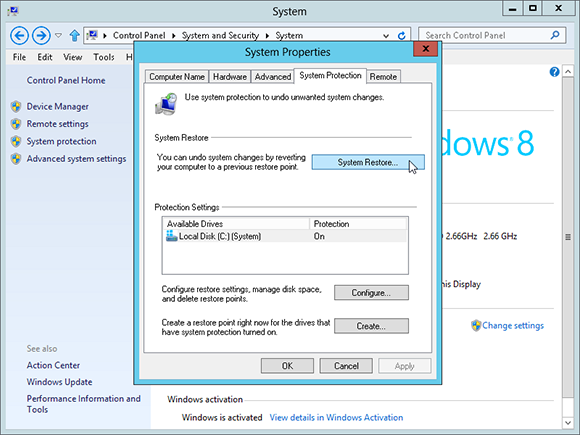Open the File menu
Screen dimensions: 580x435
19,57
